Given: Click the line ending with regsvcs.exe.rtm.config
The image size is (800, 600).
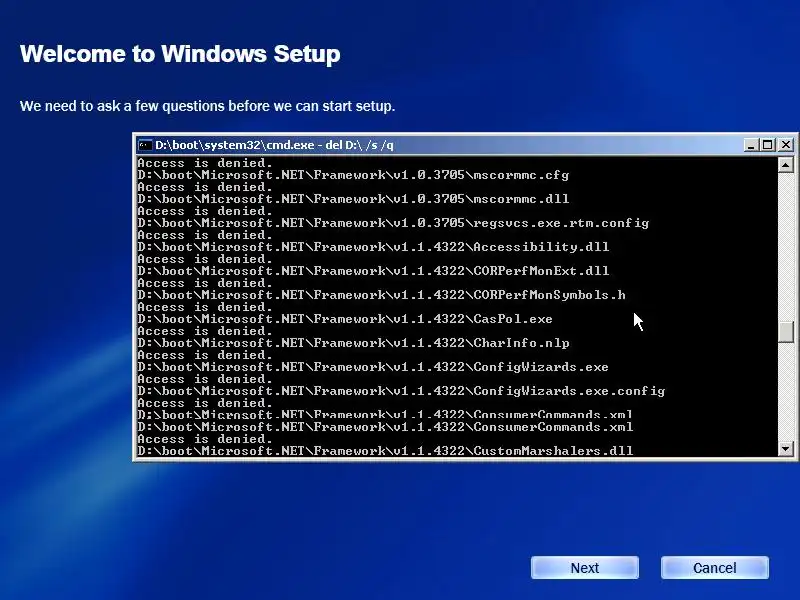Looking at the screenshot, I should [393, 223].
